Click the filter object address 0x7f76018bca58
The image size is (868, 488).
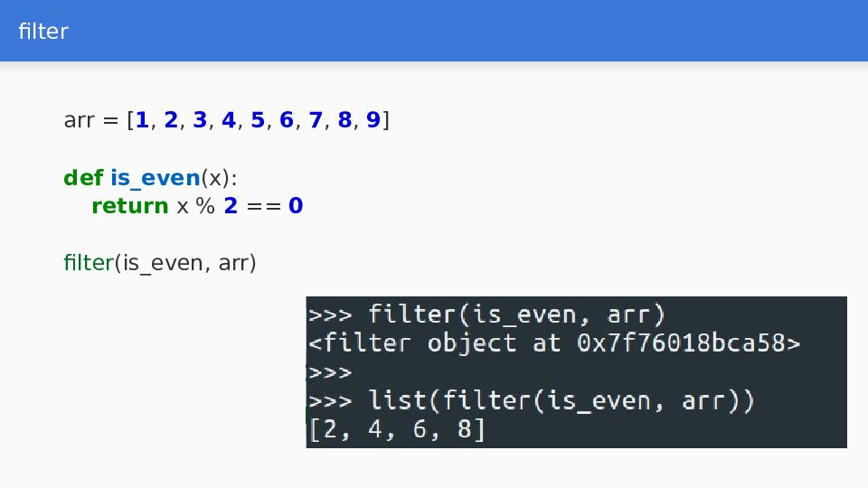pyautogui.click(x=681, y=343)
